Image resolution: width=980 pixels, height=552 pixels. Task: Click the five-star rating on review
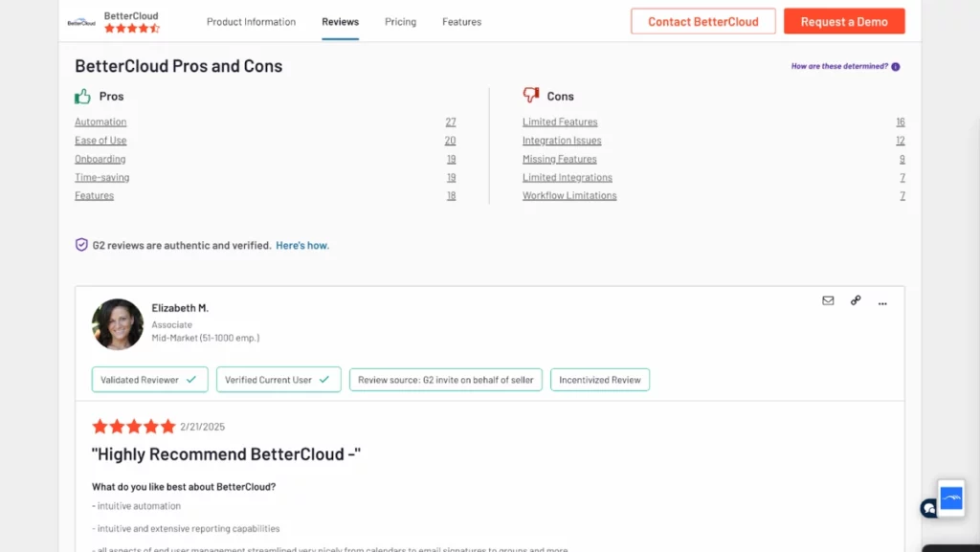click(x=134, y=427)
